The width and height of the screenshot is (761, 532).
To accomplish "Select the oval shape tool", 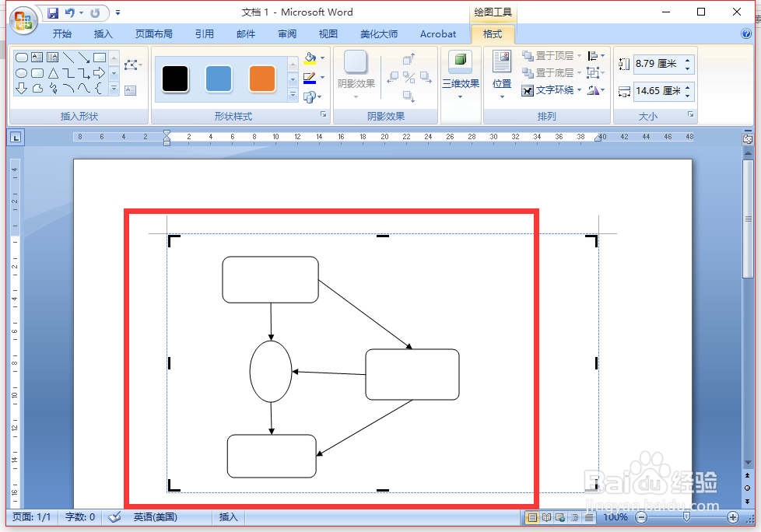I will tap(22, 72).
